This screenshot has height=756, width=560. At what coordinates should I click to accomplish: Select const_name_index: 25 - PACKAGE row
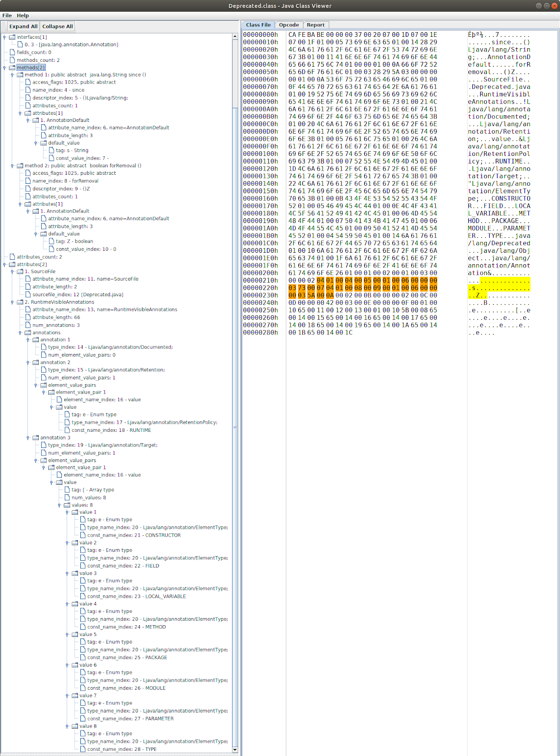pos(127,657)
